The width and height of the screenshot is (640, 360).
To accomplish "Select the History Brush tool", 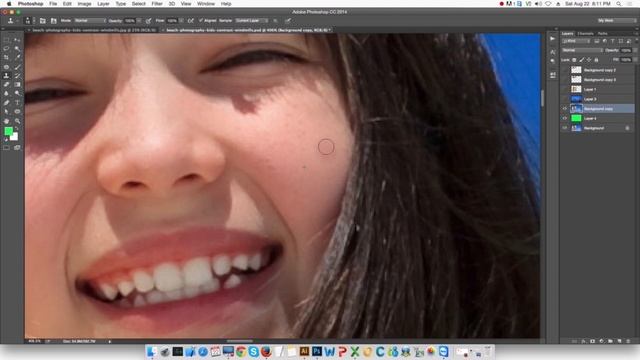I will click(17, 76).
